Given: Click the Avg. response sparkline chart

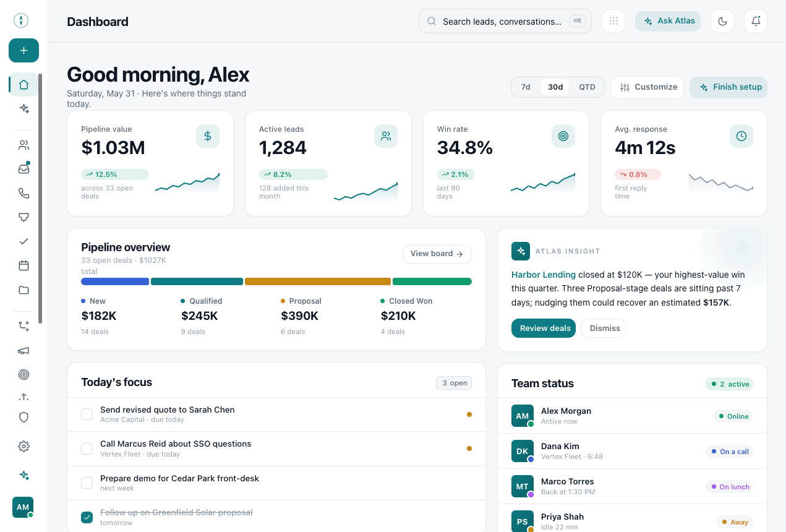Looking at the screenshot, I should pos(721,183).
